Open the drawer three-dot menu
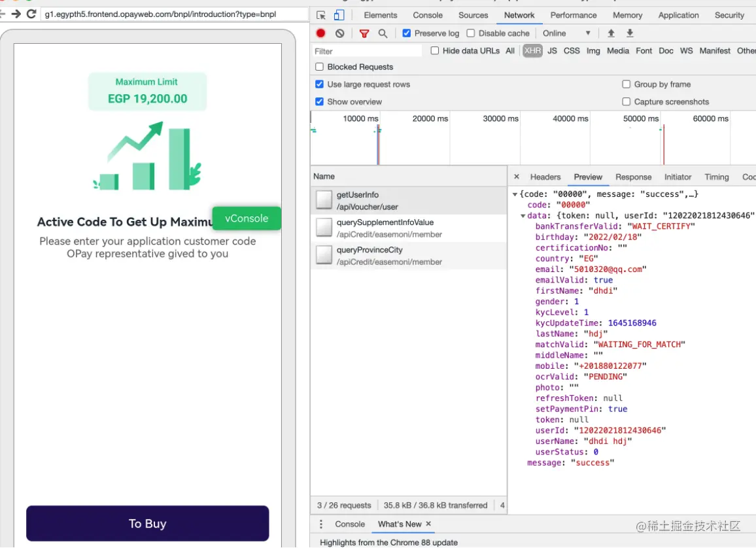This screenshot has height=548, width=756. pyautogui.click(x=320, y=524)
